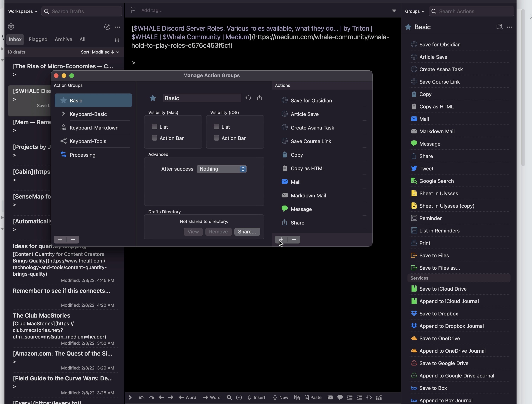
Task: Click the Share... button in Drafts Directory
Action: 247,232
